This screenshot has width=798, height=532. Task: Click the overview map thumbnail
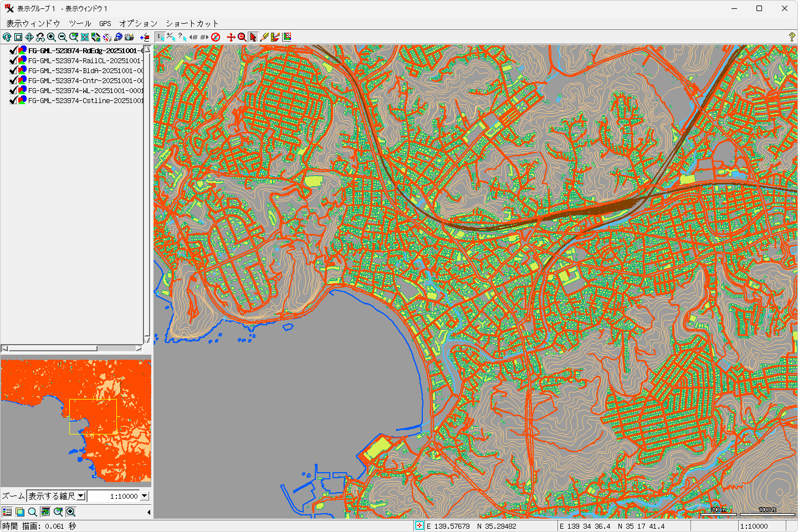pyautogui.click(x=76, y=420)
